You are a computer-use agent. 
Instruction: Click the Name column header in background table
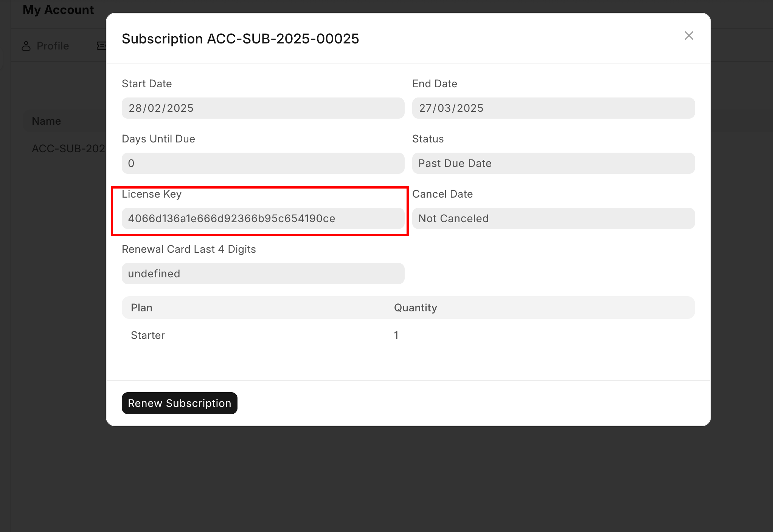(x=47, y=121)
